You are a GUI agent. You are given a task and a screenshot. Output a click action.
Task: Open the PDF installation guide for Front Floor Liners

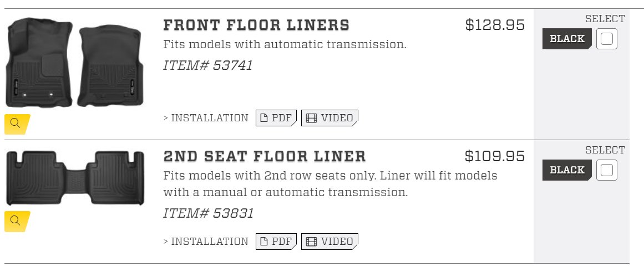point(276,118)
